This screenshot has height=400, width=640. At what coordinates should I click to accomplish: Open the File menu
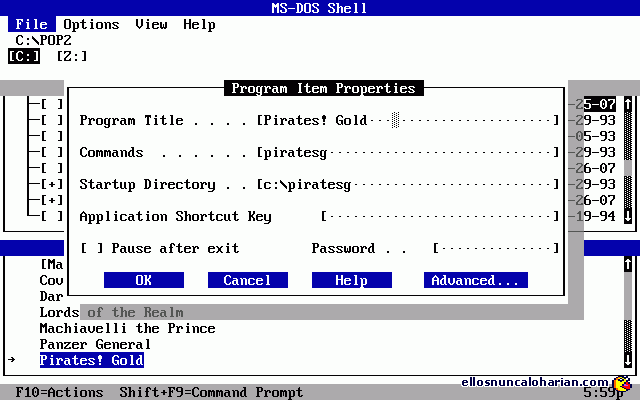tap(31, 24)
